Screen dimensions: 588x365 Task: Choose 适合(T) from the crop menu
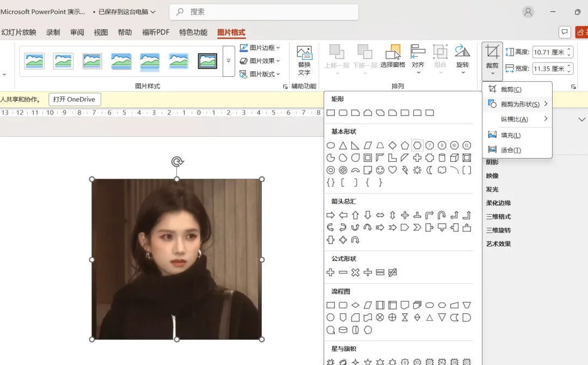(x=517, y=150)
